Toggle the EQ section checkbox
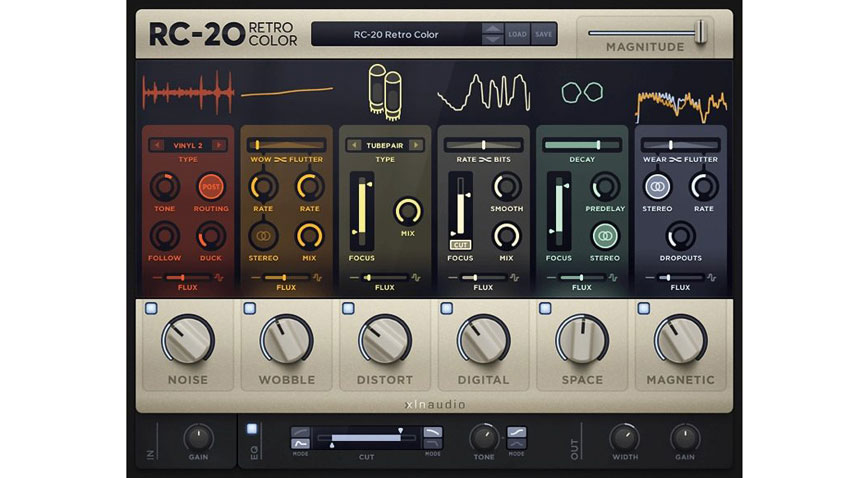 pos(252,429)
